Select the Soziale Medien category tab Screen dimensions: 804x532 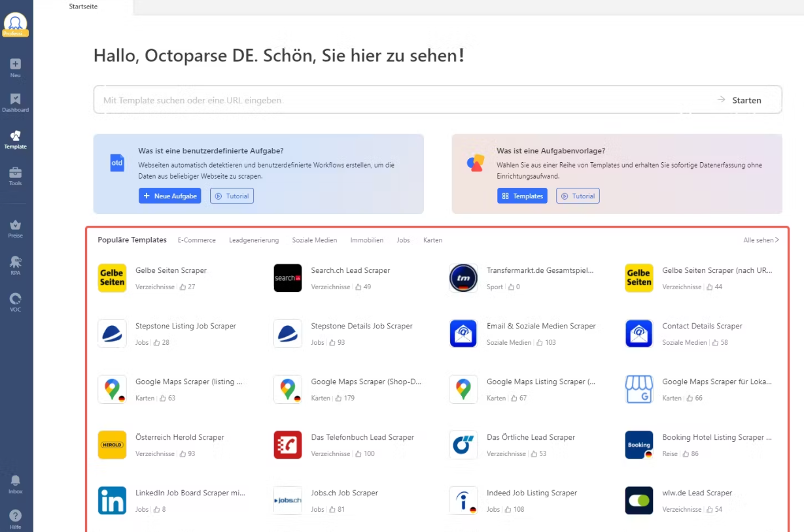(315, 240)
